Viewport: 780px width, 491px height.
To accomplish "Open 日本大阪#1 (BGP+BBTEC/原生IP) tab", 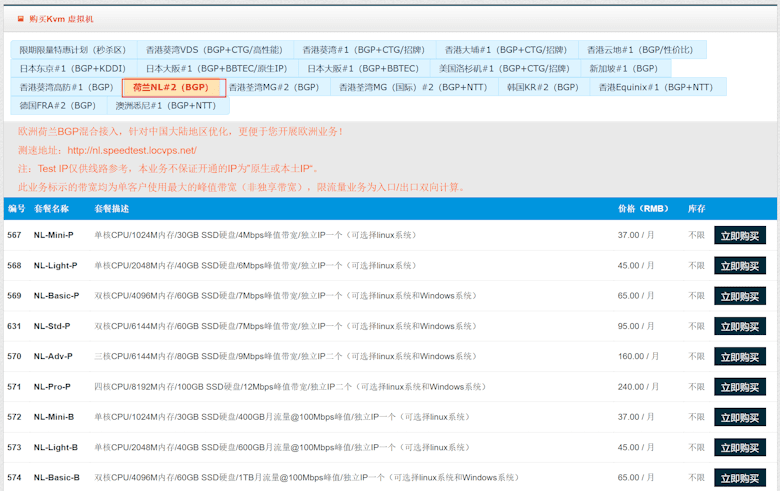I will pyautogui.click(x=217, y=69).
